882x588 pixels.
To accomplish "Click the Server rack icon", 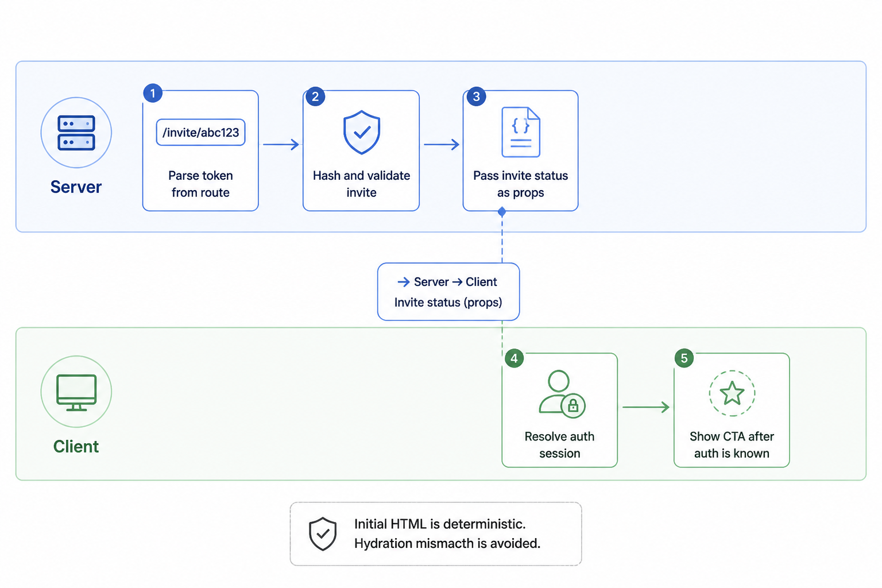I will click(76, 133).
